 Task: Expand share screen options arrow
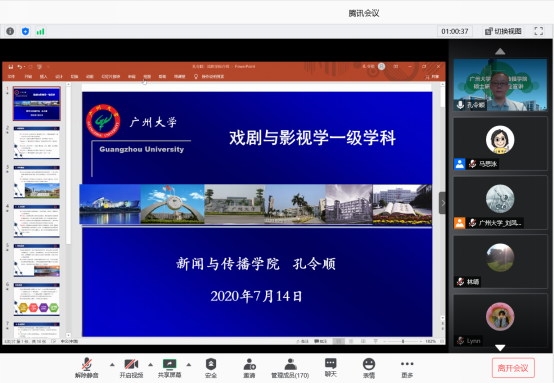[x=189, y=364]
